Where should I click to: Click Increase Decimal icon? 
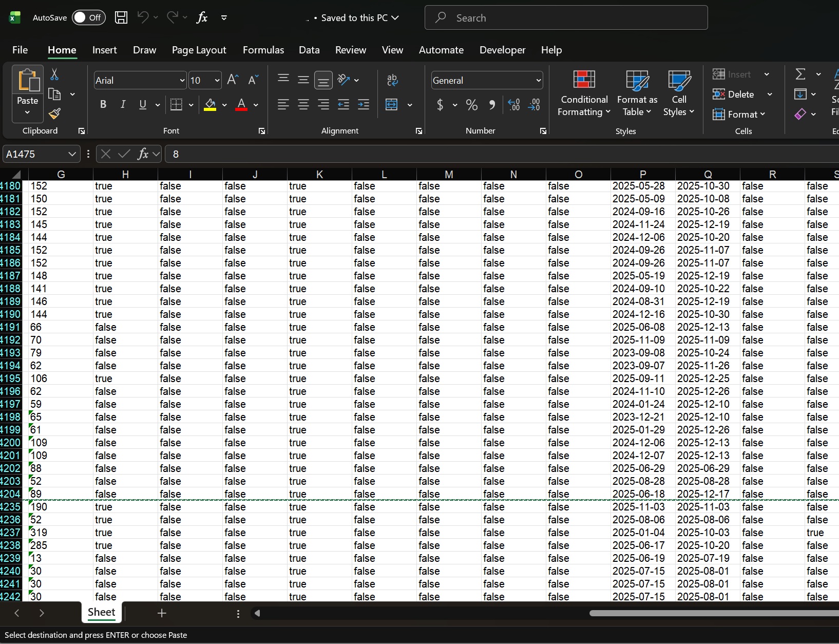coord(513,105)
